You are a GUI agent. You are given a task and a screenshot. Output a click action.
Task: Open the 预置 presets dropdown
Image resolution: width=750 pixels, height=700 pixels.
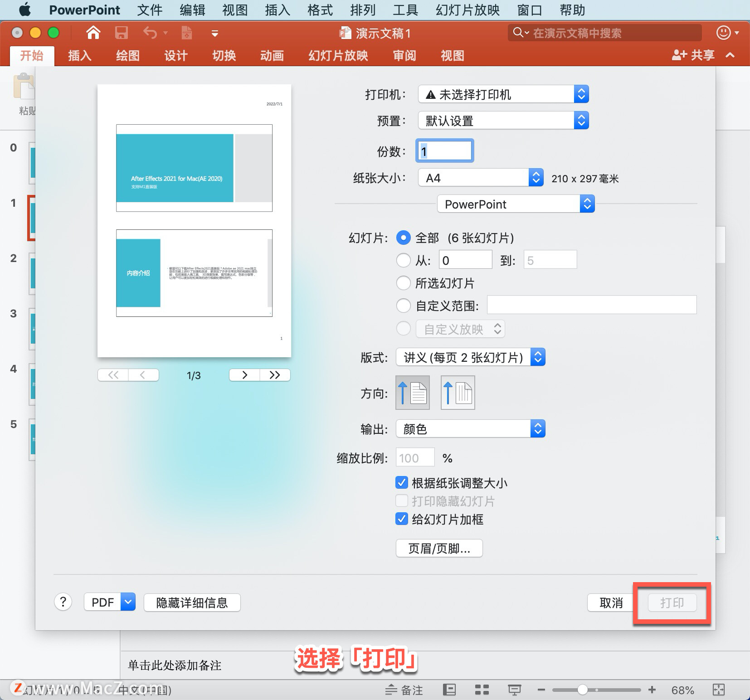pyautogui.click(x=503, y=121)
